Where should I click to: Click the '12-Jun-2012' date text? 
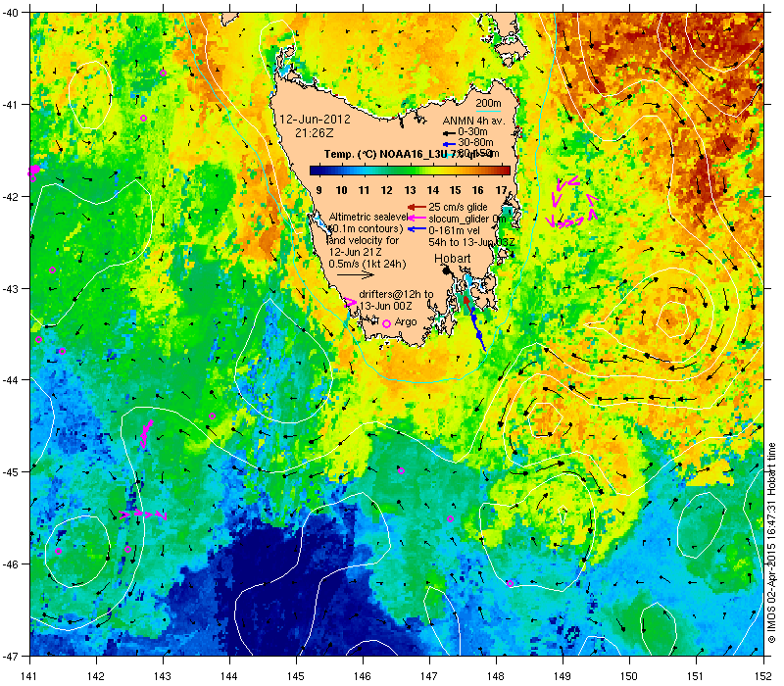(315, 120)
